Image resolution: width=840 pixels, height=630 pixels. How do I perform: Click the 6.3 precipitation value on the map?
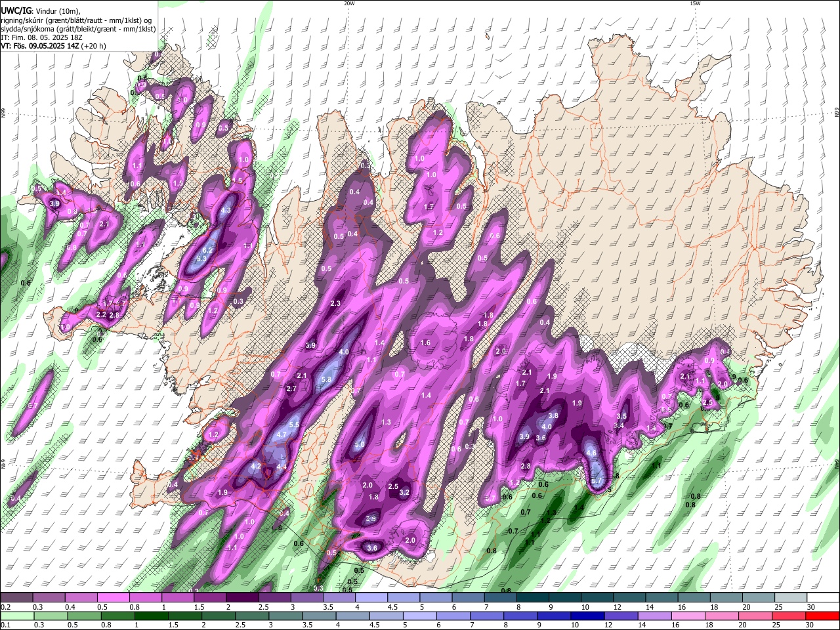pyautogui.click(x=201, y=259)
